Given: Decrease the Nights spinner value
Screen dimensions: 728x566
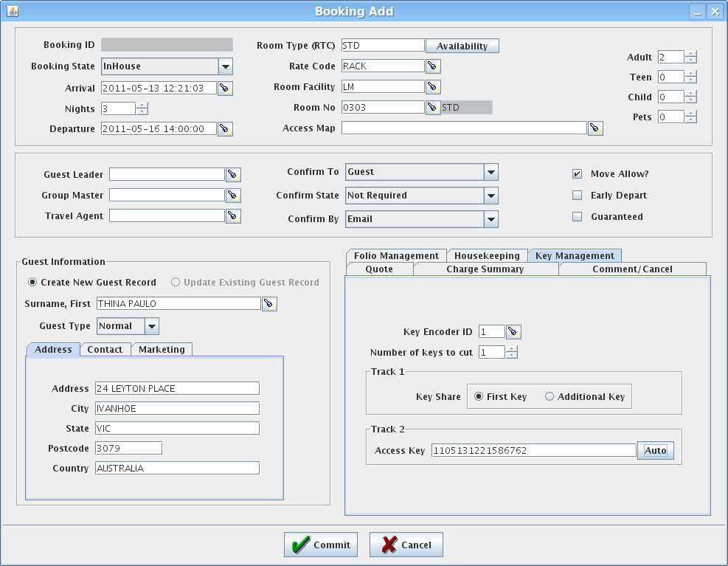Looking at the screenshot, I should coord(142,112).
